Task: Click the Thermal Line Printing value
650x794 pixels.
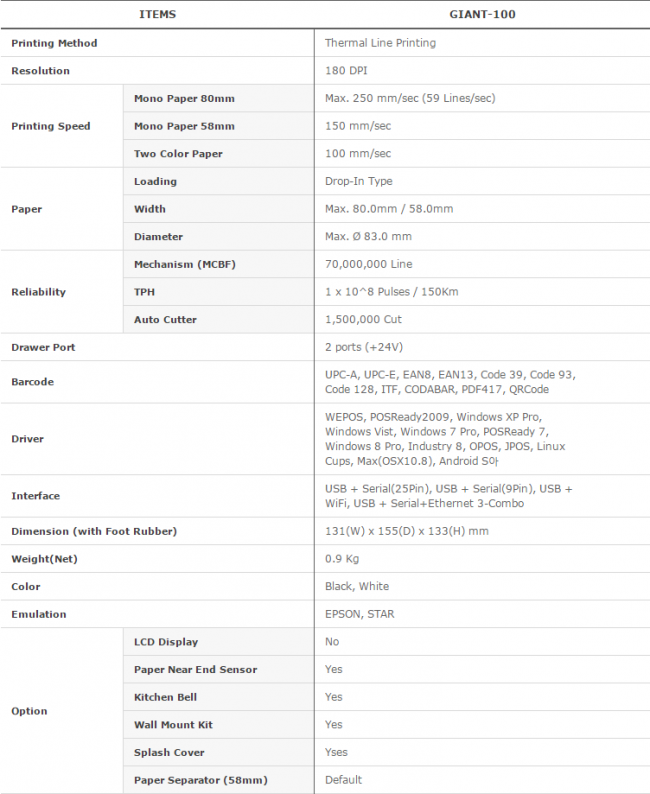Action: 380,43
